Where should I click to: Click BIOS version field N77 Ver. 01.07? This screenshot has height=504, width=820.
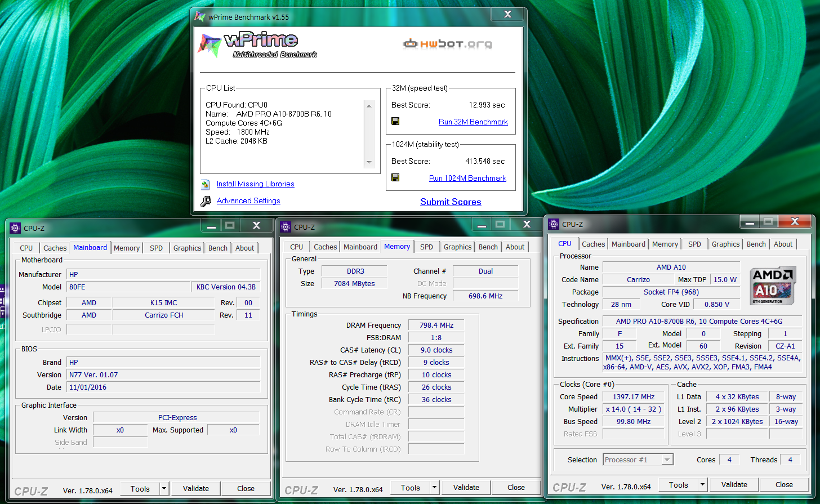tap(163, 374)
